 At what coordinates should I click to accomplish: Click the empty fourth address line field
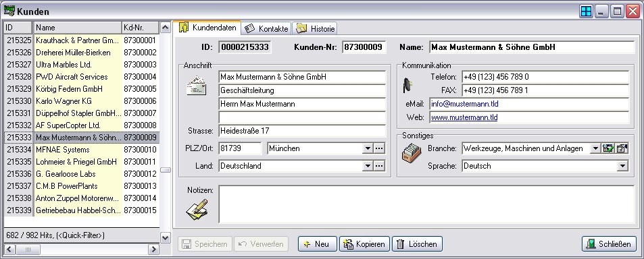[x=302, y=117]
